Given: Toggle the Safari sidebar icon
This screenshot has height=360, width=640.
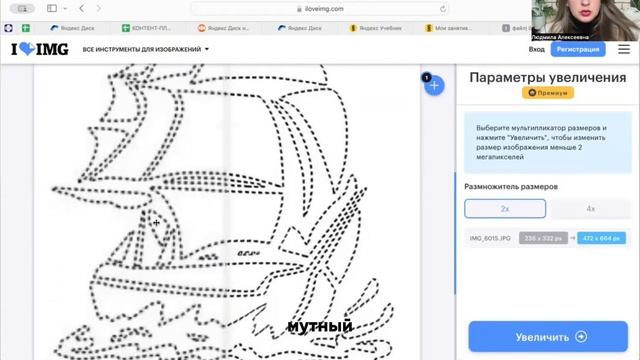Looking at the screenshot, I should tap(52, 8).
